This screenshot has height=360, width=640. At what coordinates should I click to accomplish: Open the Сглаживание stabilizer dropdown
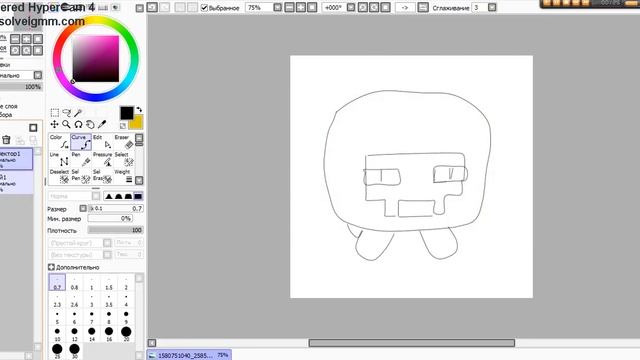pos(492,7)
